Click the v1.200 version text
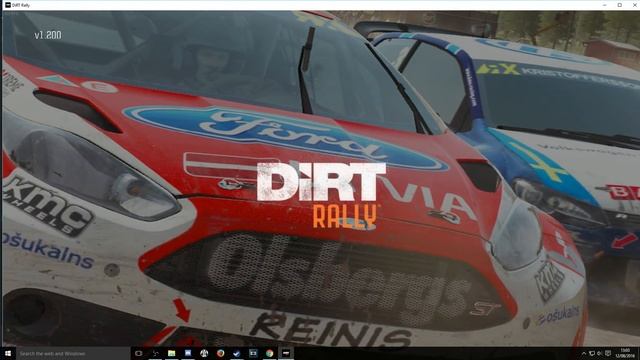Image resolution: width=640 pixels, height=360 pixels. click(48, 35)
